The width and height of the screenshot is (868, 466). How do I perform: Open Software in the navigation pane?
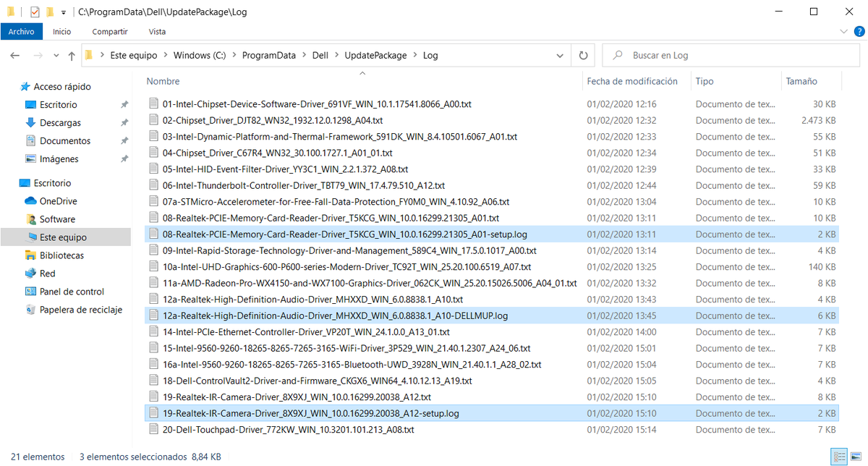click(57, 219)
